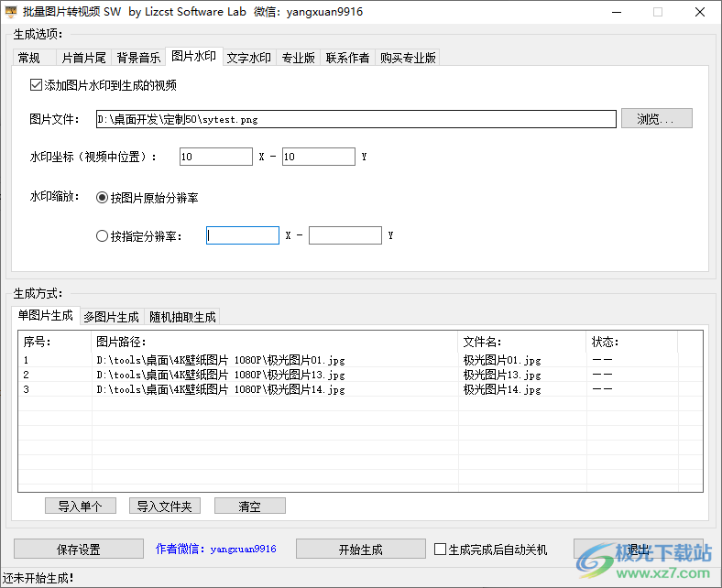
Task: Click the watermark X coordinate field
Action: [x=216, y=157]
